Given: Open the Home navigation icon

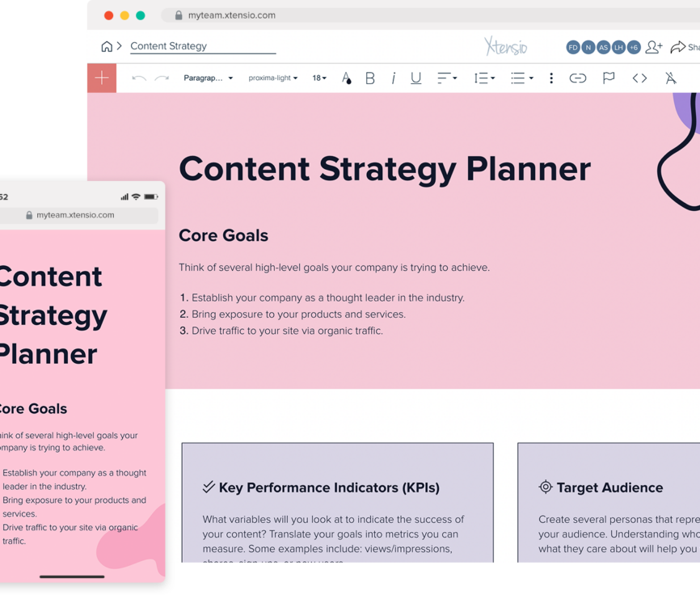Looking at the screenshot, I should [x=105, y=46].
